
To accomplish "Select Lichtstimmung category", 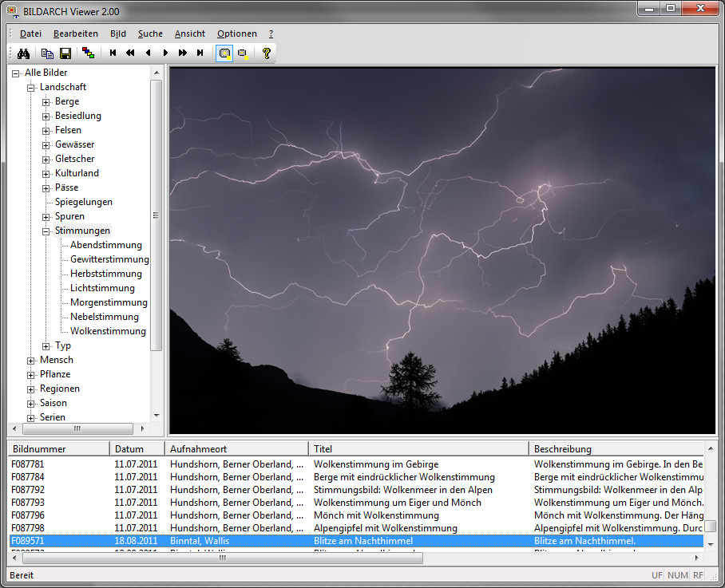I will (102, 288).
